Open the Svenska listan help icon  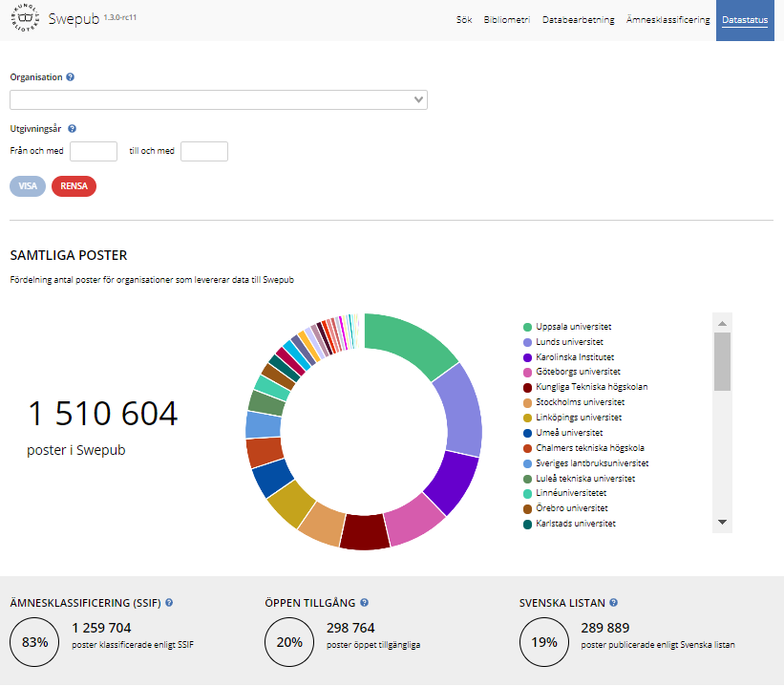[x=613, y=602]
